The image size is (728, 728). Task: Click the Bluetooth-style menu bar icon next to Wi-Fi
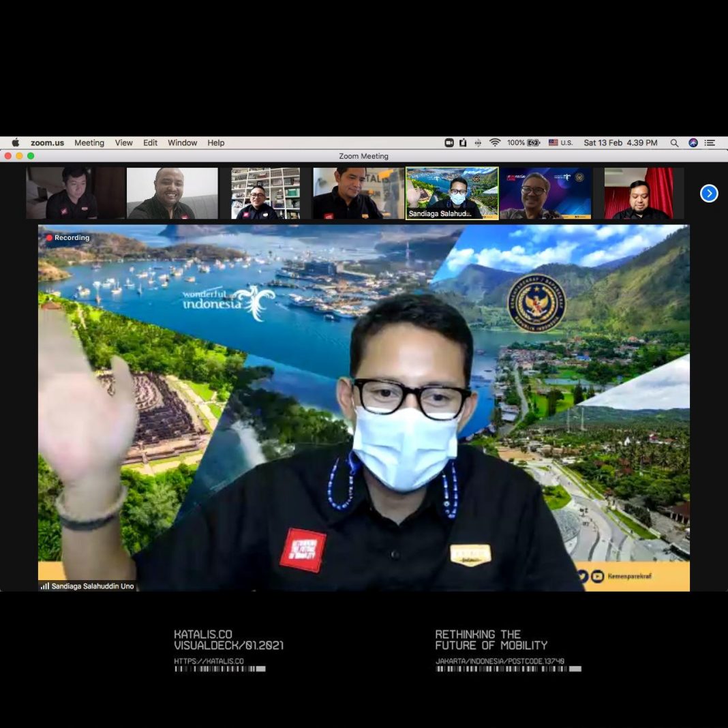[x=478, y=142]
